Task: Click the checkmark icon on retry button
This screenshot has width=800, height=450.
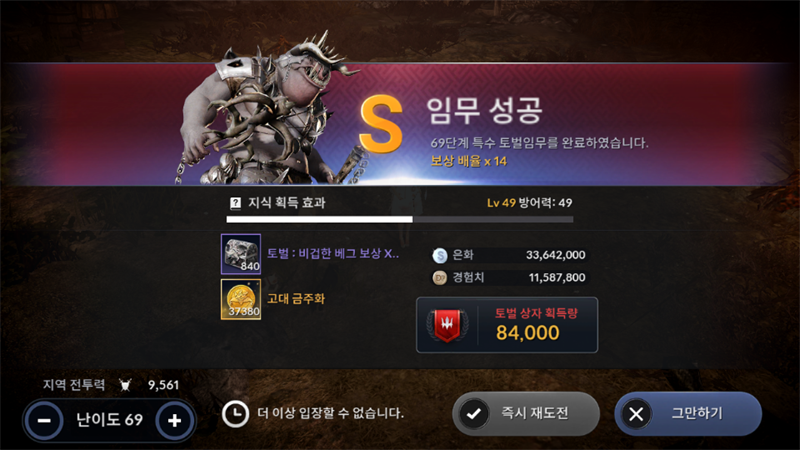Action: point(474,414)
